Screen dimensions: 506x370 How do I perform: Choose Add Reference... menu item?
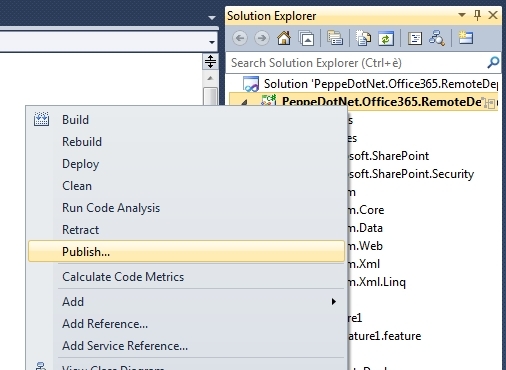pyautogui.click(x=186, y=324)
